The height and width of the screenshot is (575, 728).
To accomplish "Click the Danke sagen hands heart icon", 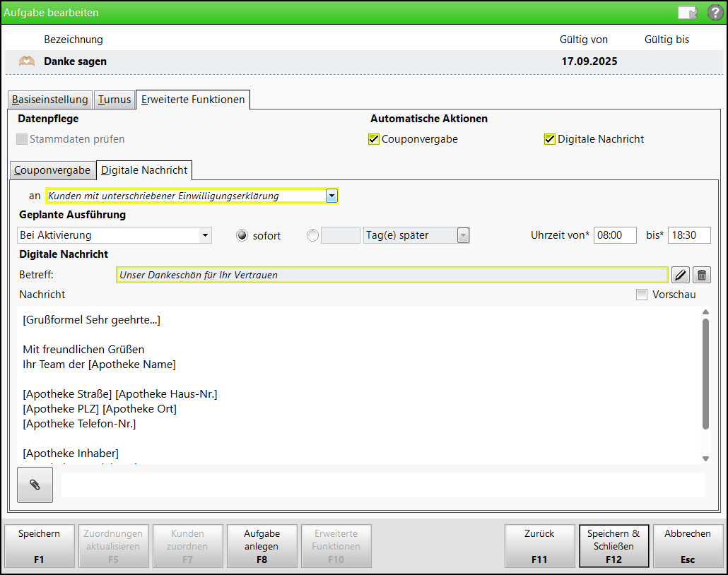I will [27, 61].
